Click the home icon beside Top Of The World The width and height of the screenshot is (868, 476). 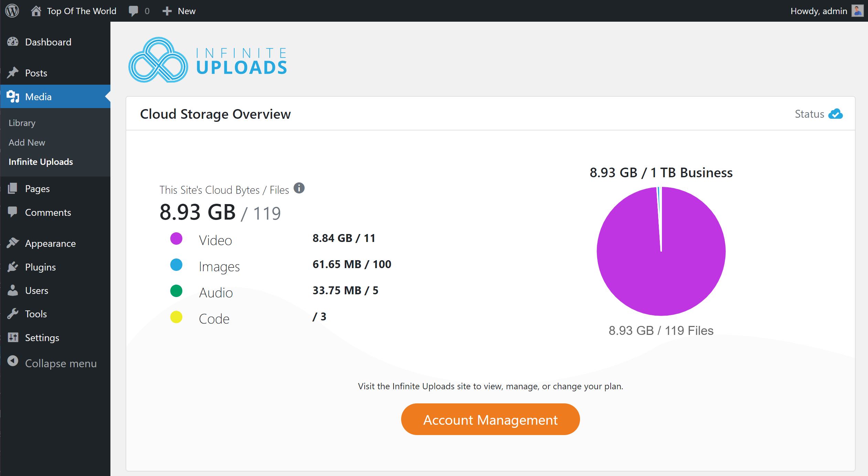click(x=36, y=11)
